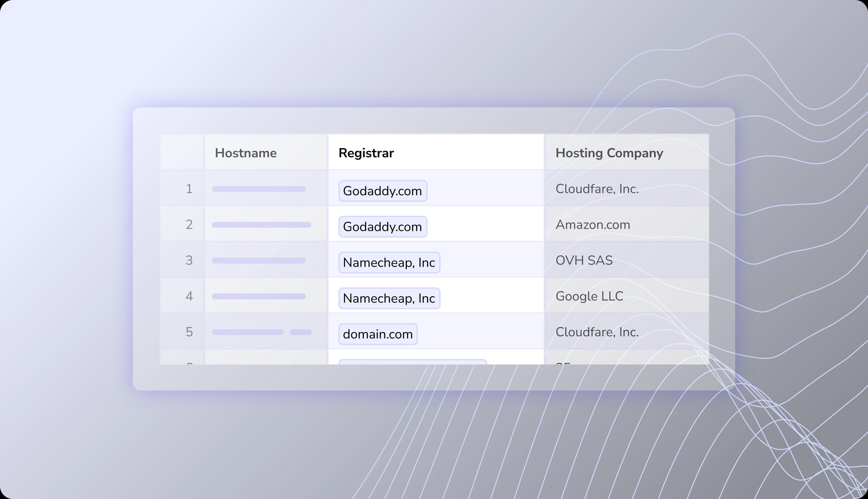Click the hostname placeholder bars in row 5

point(262,332)
